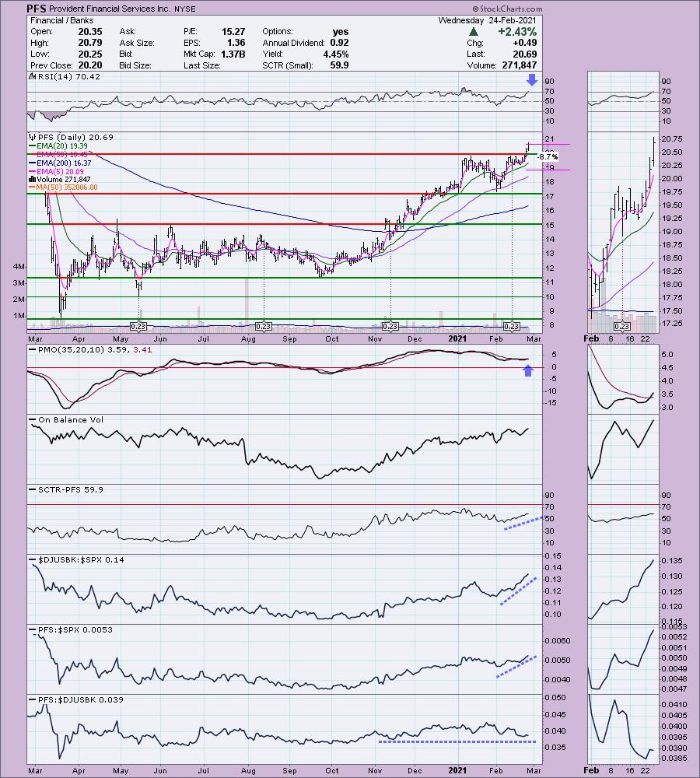Image resolution: width=700 pixels, height=778 pixels.
Task: Click the 0.23 dividend marker near November
Action: click(390, 327)
